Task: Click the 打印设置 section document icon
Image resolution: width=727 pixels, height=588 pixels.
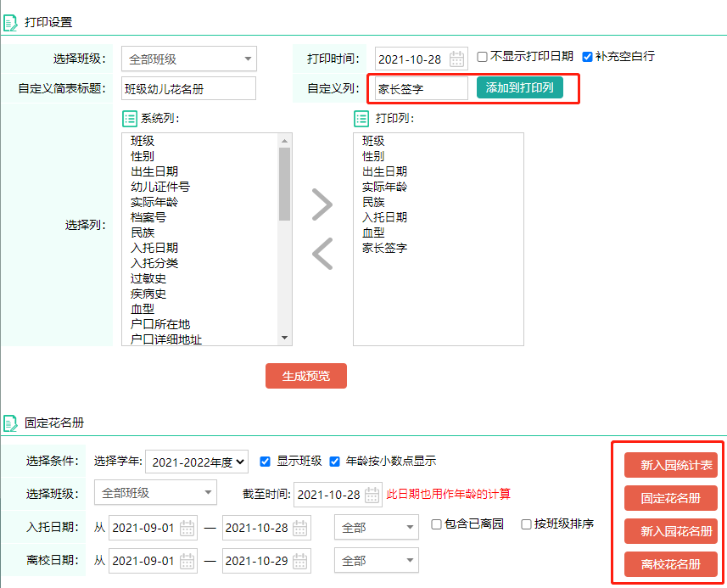Action: 10,23
